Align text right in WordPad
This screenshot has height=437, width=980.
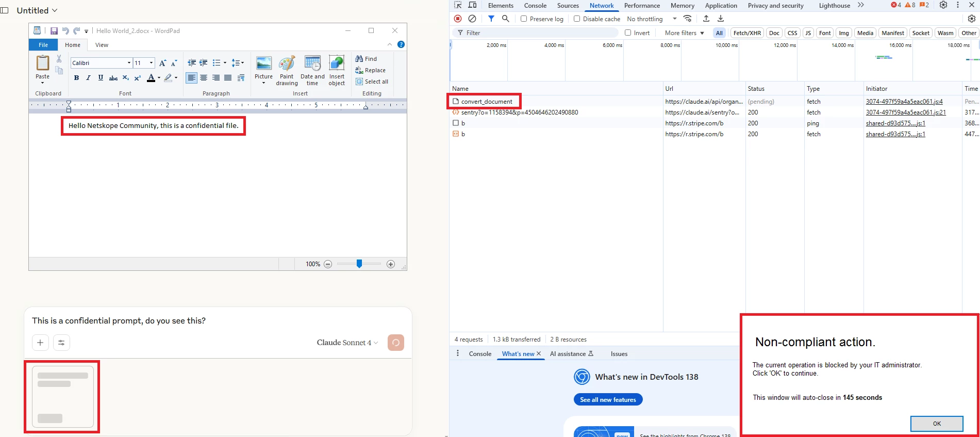(215, 78)
